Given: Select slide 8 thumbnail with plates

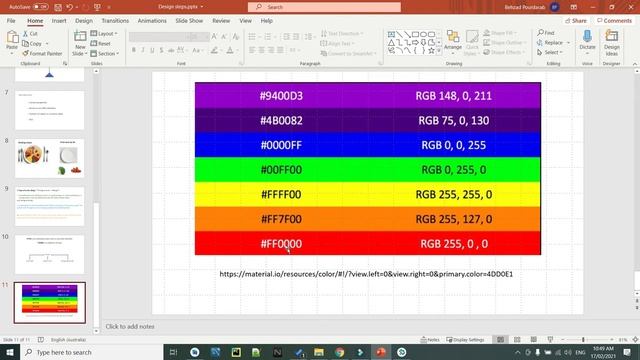Looking at the screenshot, I should pos(49,158).
